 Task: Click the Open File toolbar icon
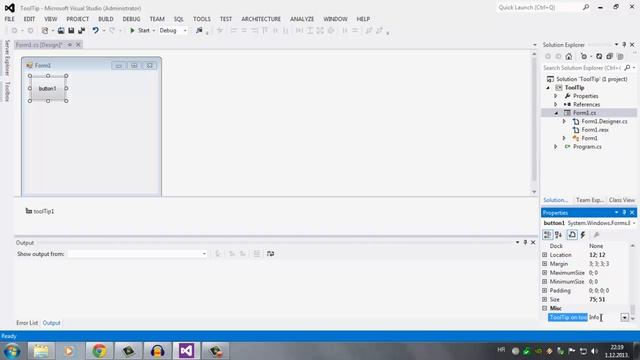61,31
